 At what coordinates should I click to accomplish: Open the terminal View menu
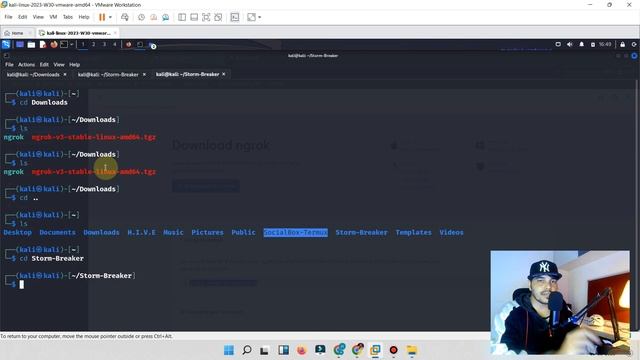[x=59, y=64]
